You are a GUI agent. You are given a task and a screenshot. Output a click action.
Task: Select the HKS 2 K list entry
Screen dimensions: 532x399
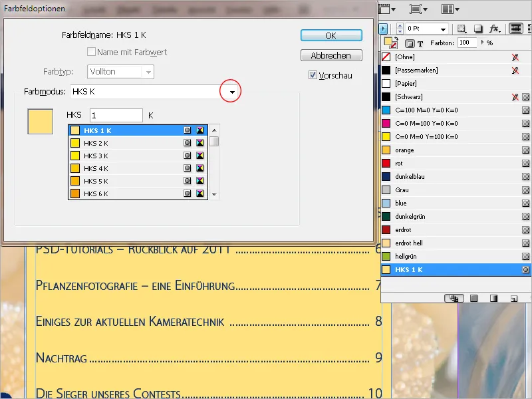click(138, 143)
